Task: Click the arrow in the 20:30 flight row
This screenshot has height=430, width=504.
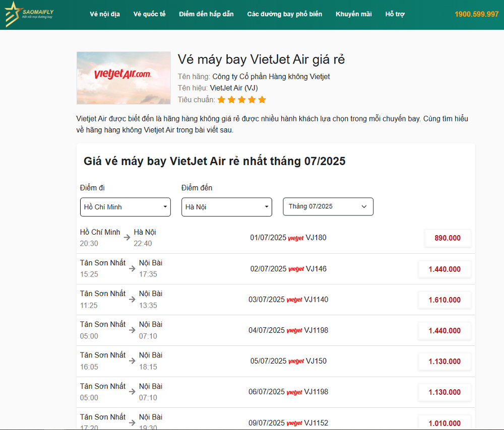Action: click(127, 237)
